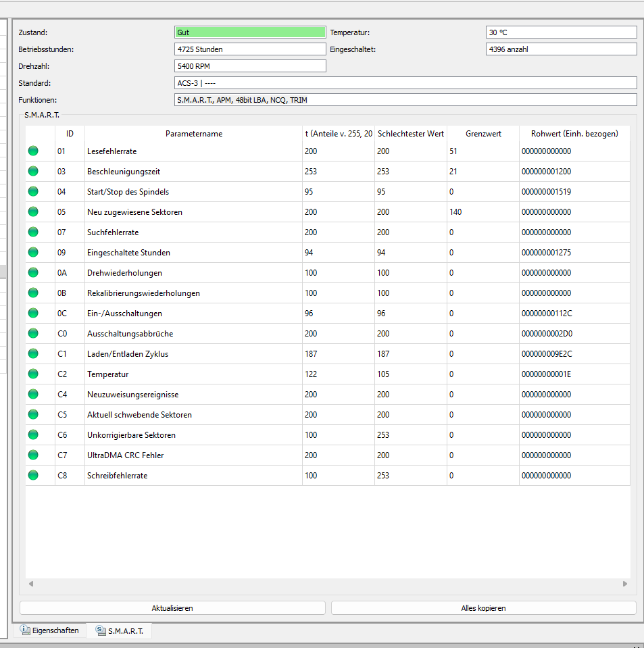Click green status dot for Start/Stop des Spindels
Image resolution: width=644 pixels, height=648 pixels.
click(33, 191)
